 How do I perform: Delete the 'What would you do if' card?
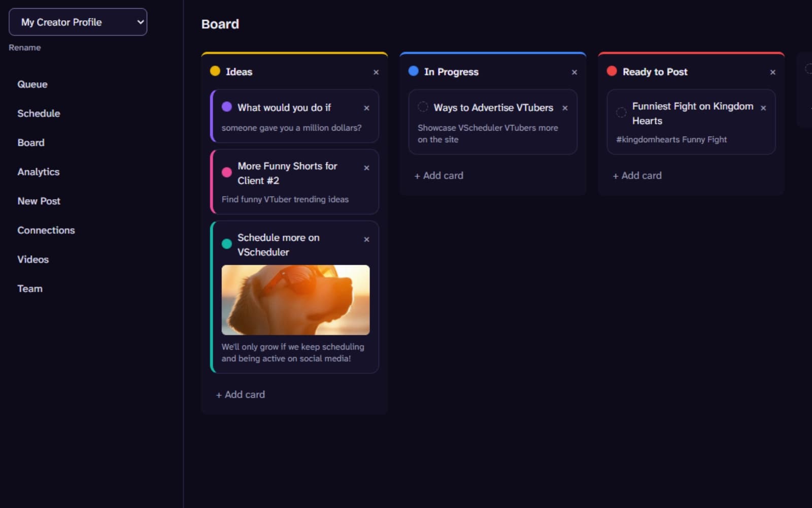366,108
